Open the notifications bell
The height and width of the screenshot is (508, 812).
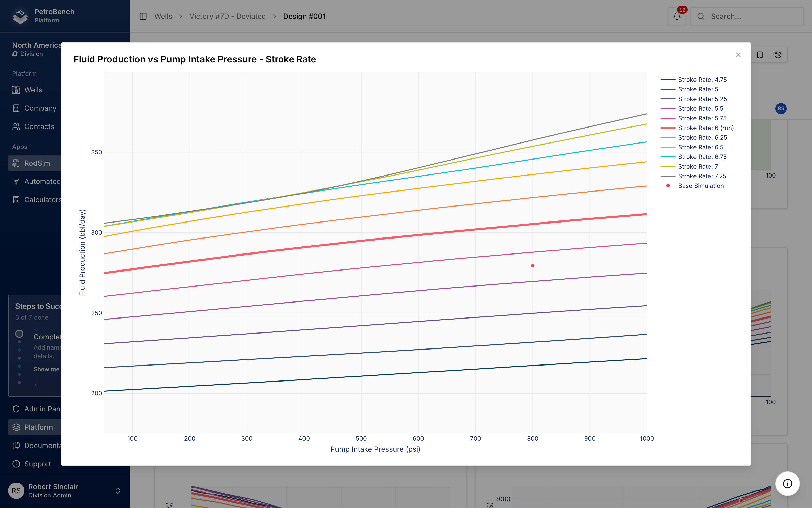[x=677, y=16]
